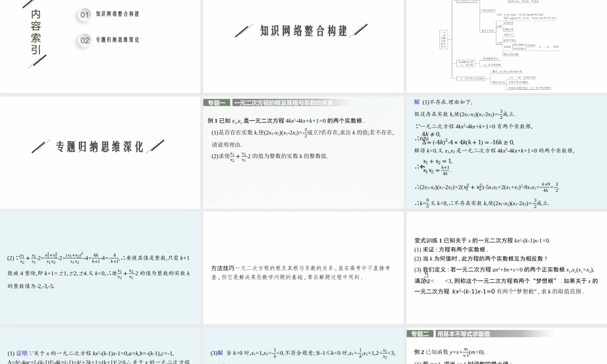Viewport: 607px width, 364px height.
Task: Click the 方法技巧 bold label
Action: point(223,268)
